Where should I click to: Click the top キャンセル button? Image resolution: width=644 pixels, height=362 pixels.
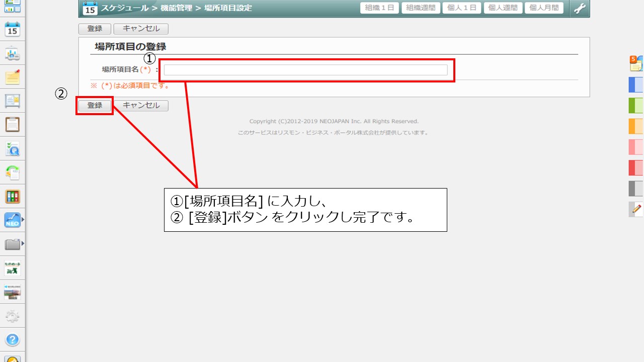click(x=141, y=29)
